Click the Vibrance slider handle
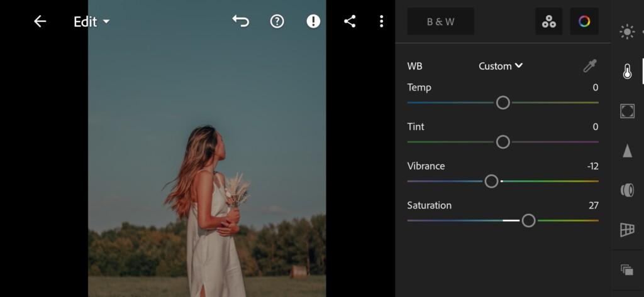This screenshot has height=297, width=644. 491,181
